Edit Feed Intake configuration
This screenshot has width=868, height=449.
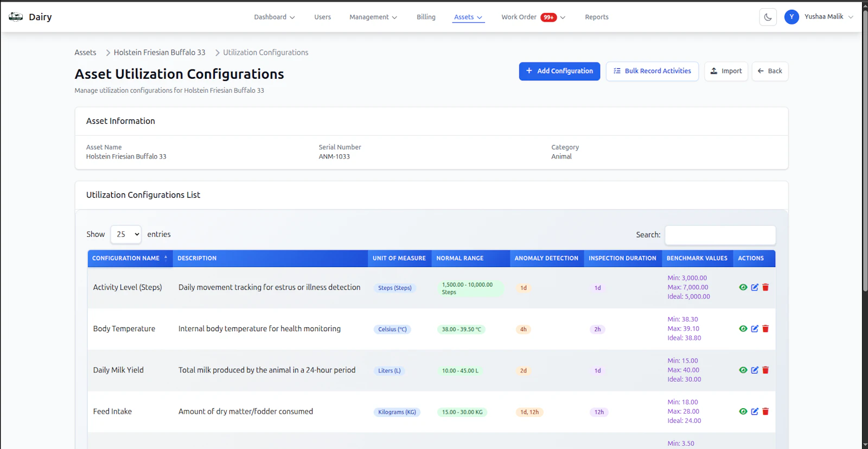755,411
